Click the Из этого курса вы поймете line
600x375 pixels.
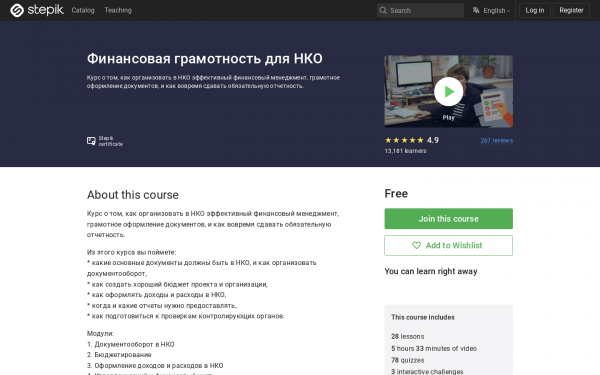132,252
